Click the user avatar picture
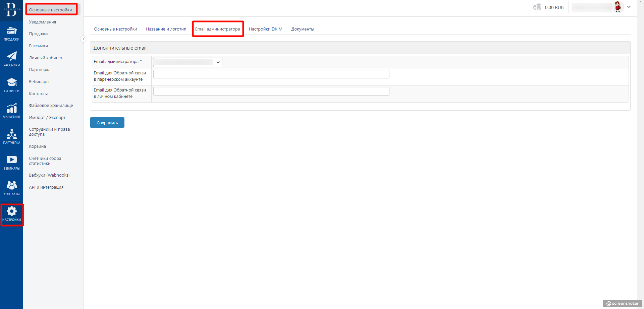This screenshot has width=644, height=309. tap(618, 7)
